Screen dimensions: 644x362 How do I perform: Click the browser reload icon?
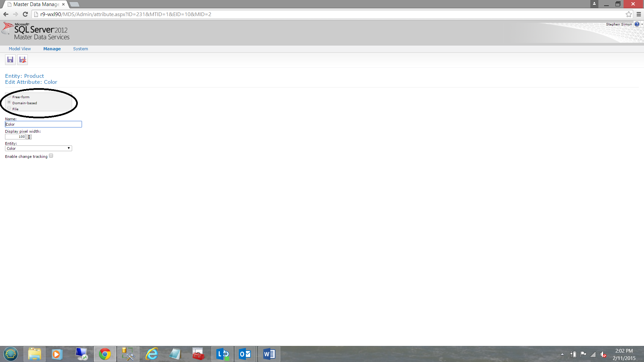click(x=25, y=14)
